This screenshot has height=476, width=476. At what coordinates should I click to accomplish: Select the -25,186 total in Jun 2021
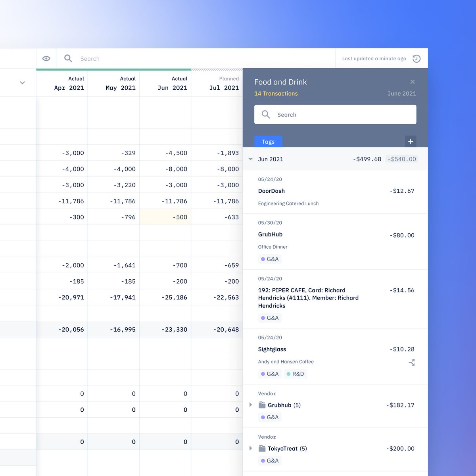165,297
